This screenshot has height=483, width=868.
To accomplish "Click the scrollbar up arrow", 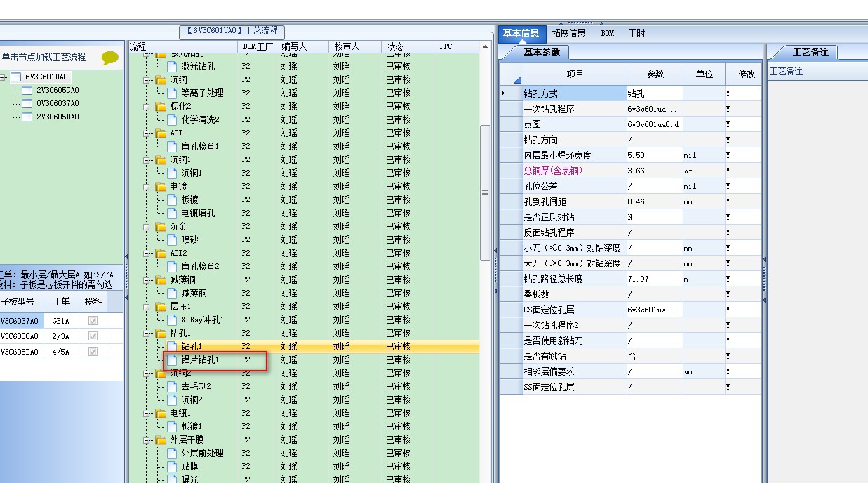I will (x=485, y=47).
